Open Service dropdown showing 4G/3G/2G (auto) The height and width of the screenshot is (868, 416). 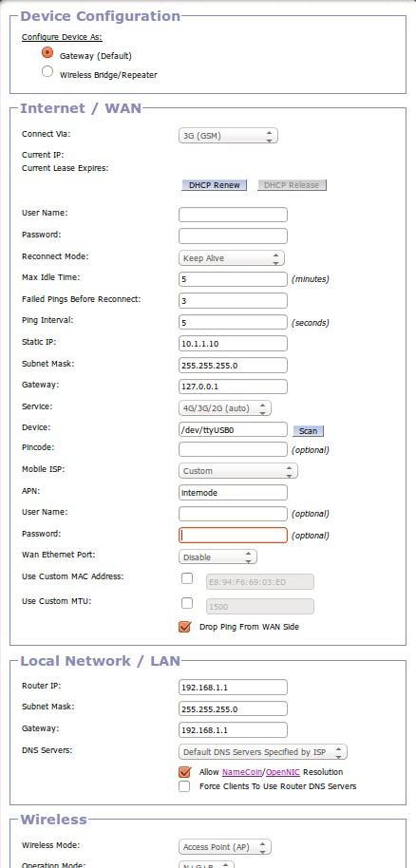(225, 408)
